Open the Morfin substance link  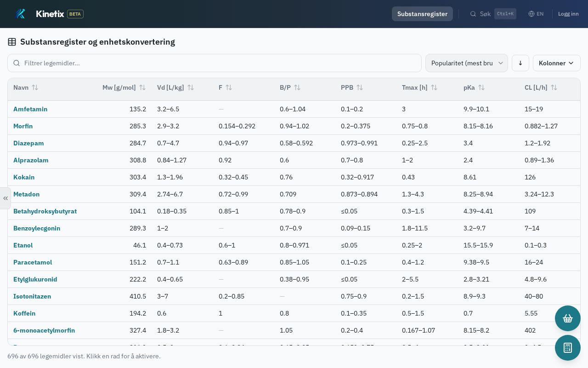pyautogui.click(x=23, y=126)
